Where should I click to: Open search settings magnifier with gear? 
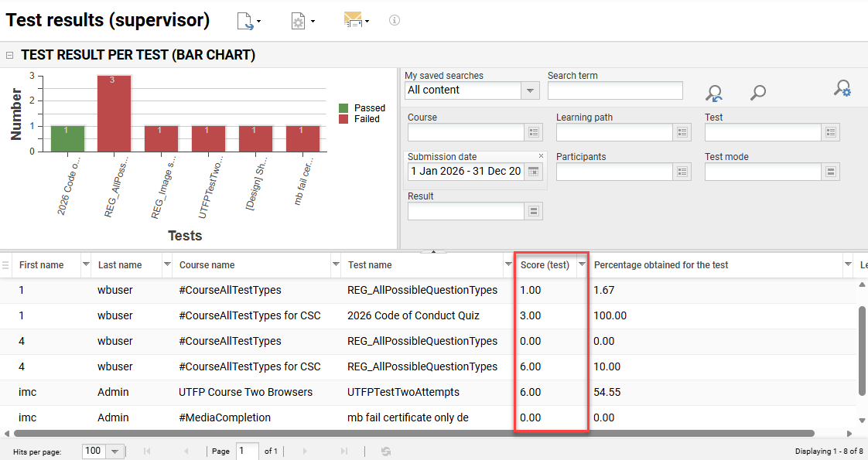tap(842, 88)
